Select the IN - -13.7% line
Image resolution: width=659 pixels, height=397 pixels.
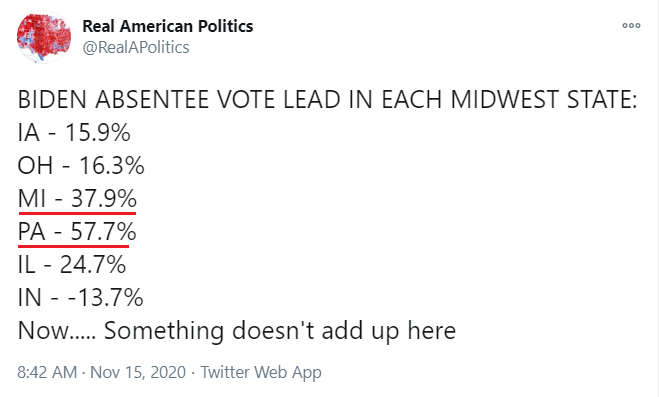pos(81,297)
